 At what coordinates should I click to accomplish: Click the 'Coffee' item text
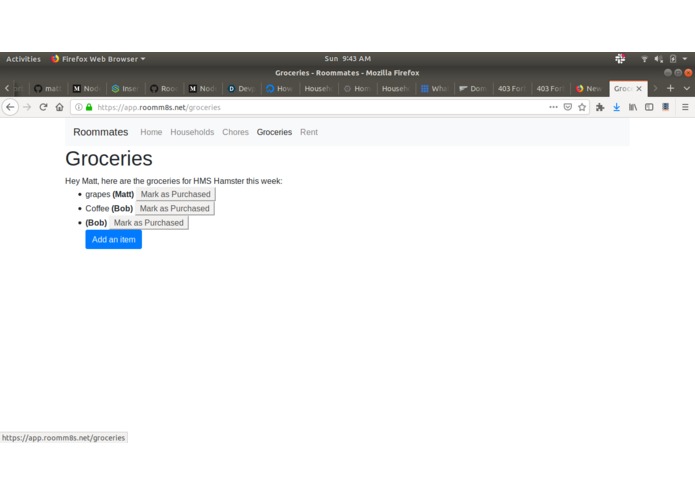[97, 208]
